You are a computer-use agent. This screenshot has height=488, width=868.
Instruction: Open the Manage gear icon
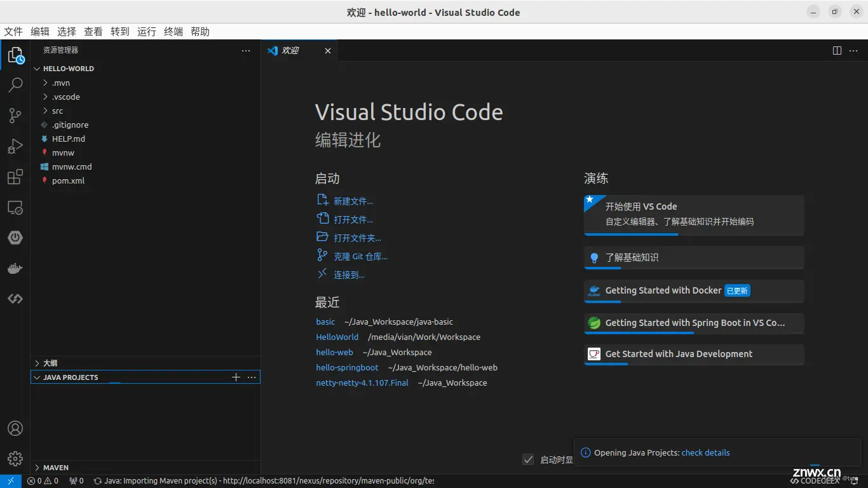15,459
